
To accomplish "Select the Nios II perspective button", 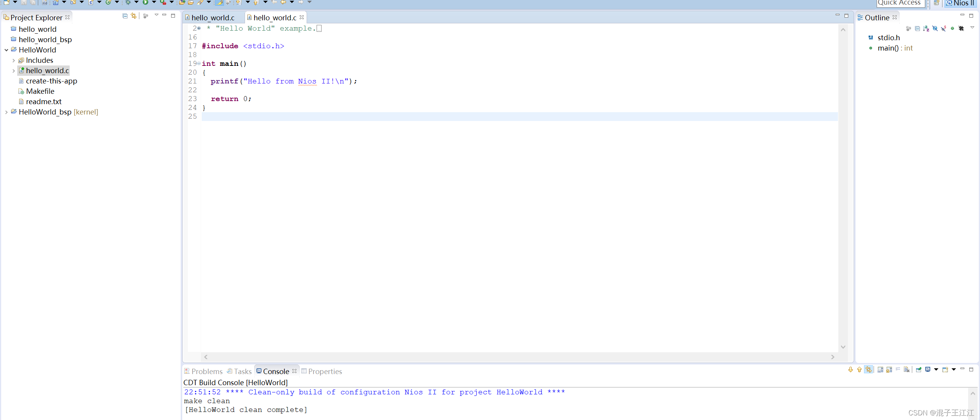I will click(961, 3).
